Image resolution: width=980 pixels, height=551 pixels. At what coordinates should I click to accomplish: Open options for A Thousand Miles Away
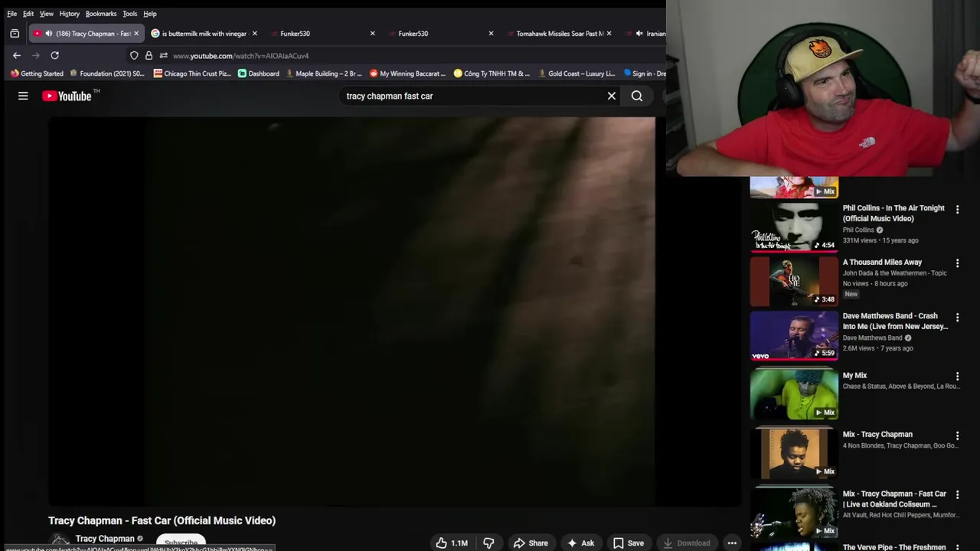point(957,263)
